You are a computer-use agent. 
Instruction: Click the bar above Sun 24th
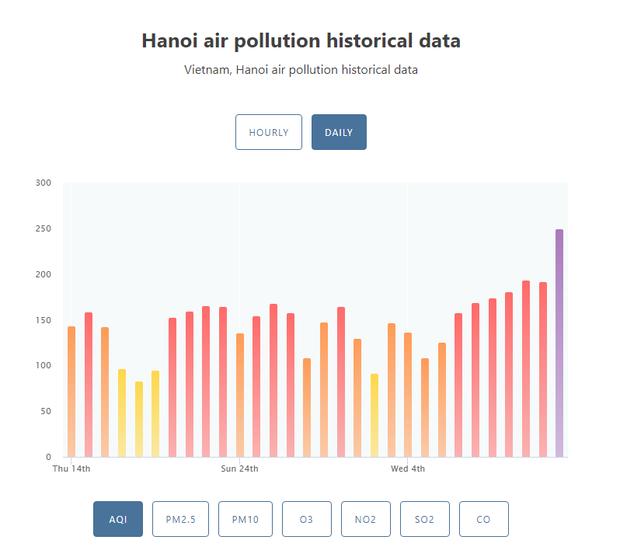(x=240, y=395)
